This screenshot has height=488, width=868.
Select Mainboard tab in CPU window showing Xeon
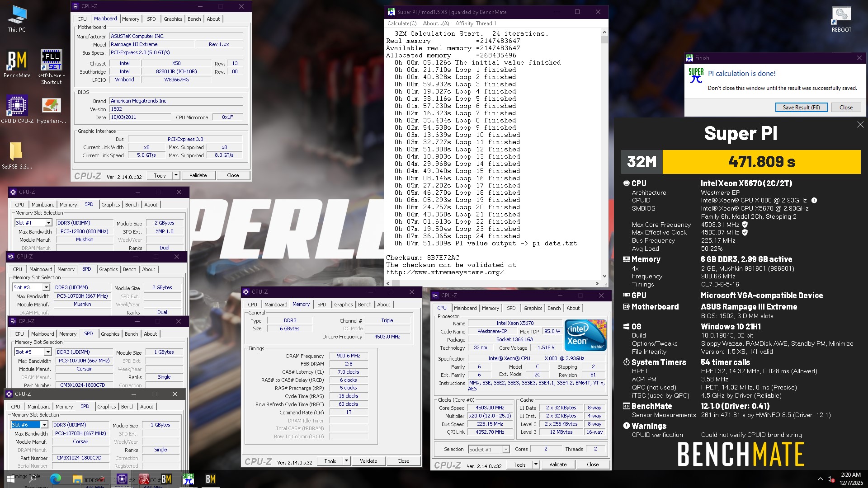(x=465, y=308)
